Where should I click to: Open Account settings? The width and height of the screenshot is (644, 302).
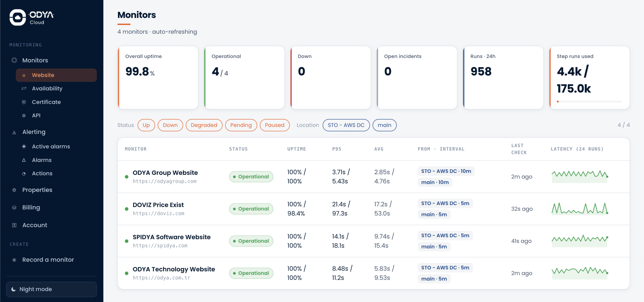51,225
